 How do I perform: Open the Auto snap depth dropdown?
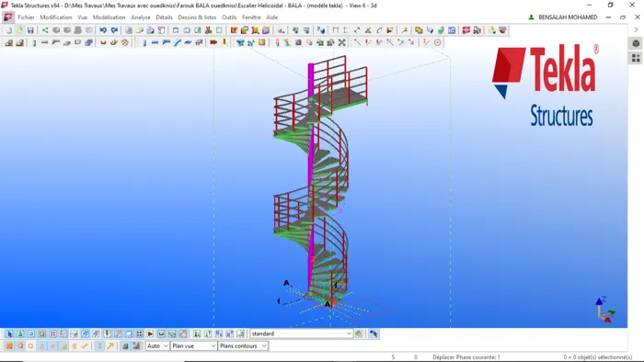click(157, 346)
